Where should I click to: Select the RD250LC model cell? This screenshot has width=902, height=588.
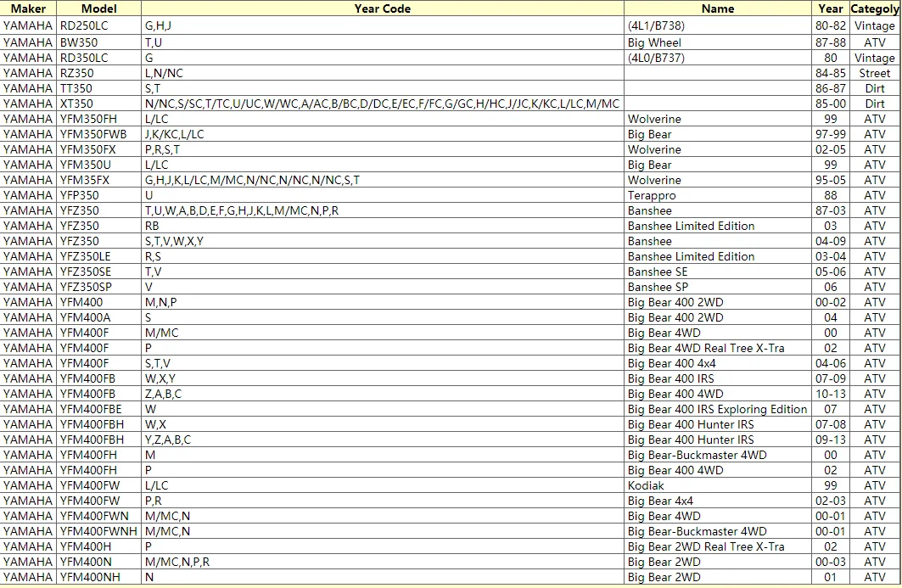click(x=99, y=26)
